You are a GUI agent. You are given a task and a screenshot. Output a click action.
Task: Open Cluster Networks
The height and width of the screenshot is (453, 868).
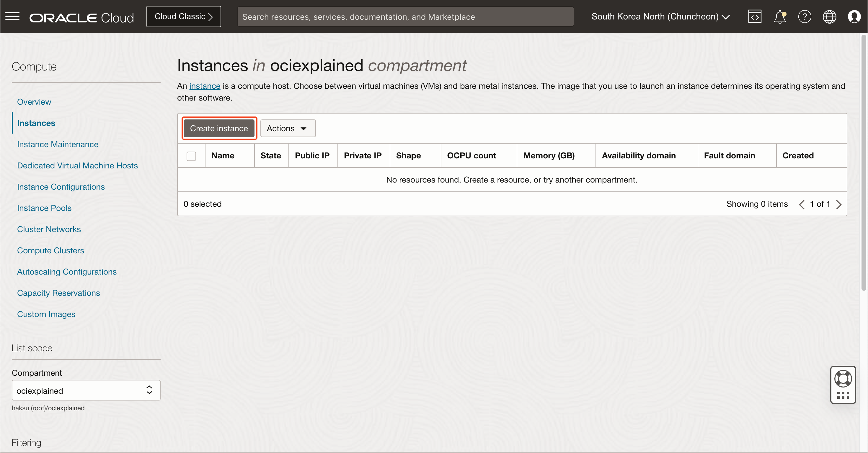pyautogui.click(x=49, y=229)
